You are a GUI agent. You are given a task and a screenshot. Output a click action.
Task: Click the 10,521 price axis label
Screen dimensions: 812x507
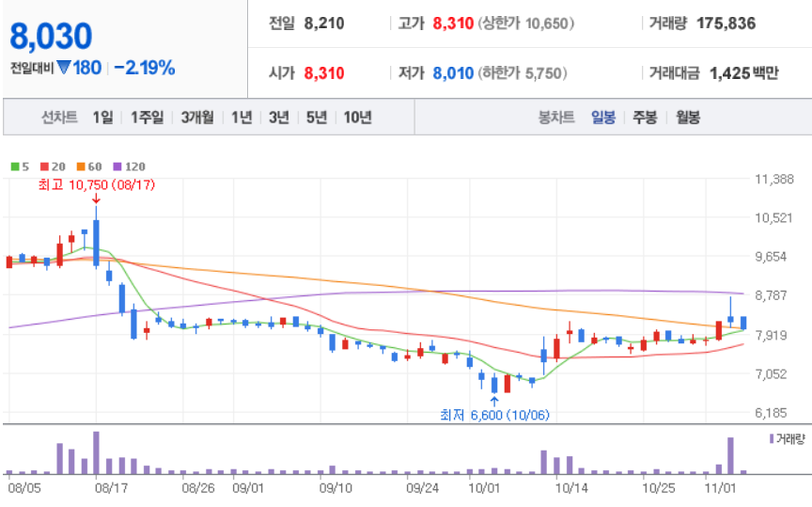pos(774,217)
